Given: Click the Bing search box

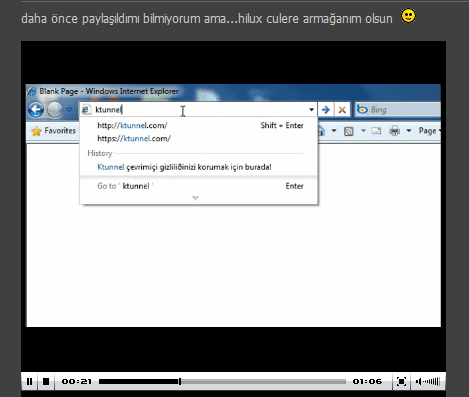Looking at the screenshot, I should (x=398, y=110).
